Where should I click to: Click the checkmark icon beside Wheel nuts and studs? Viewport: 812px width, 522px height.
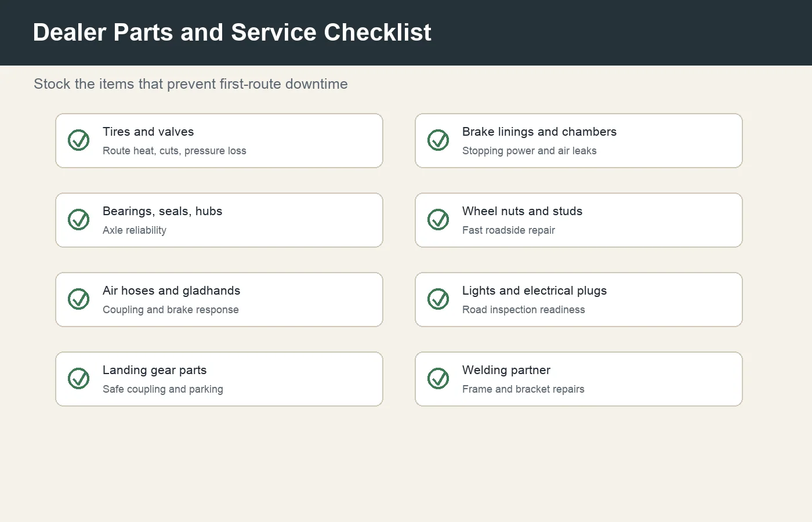point(438,220)
